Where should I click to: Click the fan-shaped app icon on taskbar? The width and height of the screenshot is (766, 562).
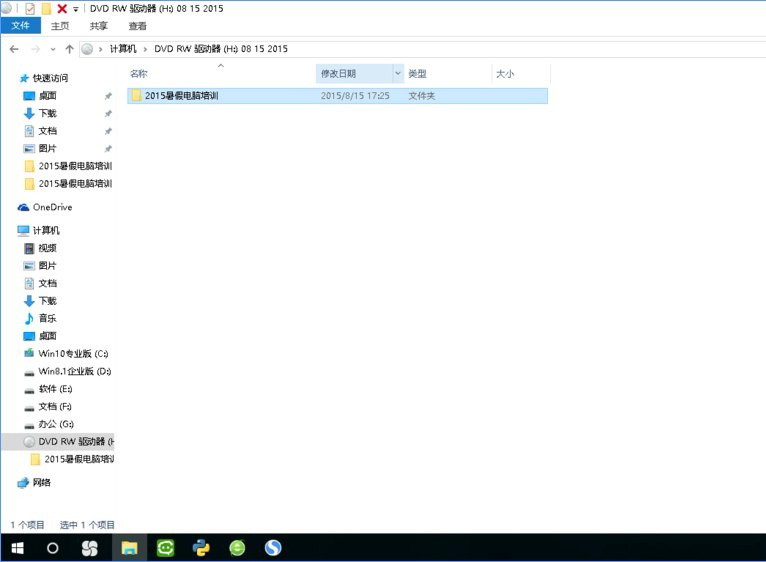[89, 548]
